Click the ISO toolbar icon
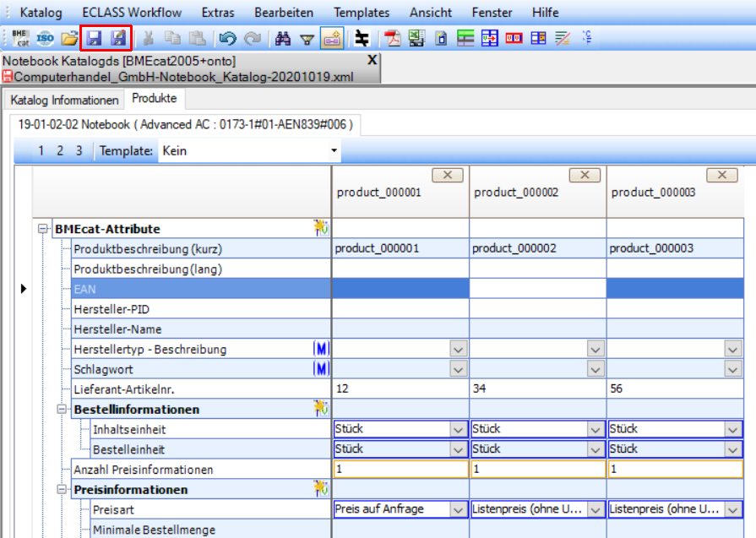 click(x=46, y=38)
